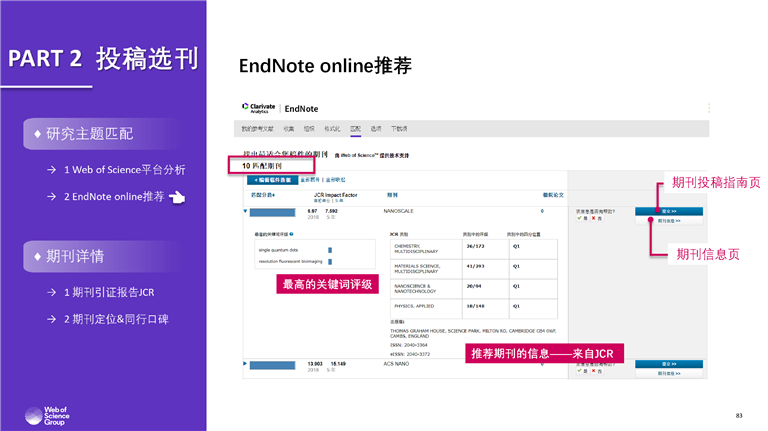Click the PHYSICS, APPLIED category cell

[x=426, y=309]
